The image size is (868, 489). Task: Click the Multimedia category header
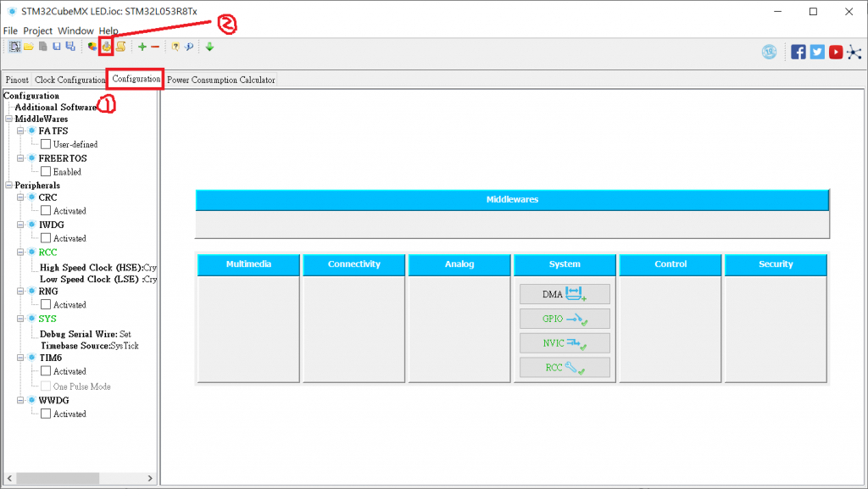click(x=248, y=264)
